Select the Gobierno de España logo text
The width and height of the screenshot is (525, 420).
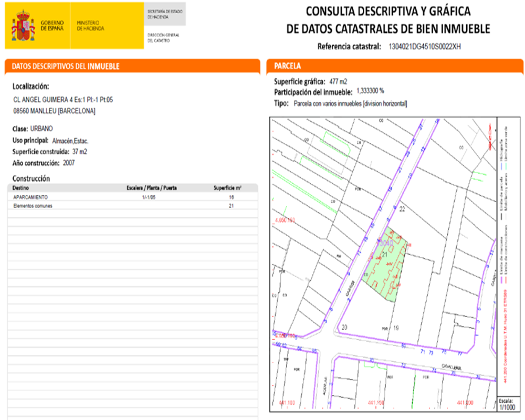coord(52,25)
